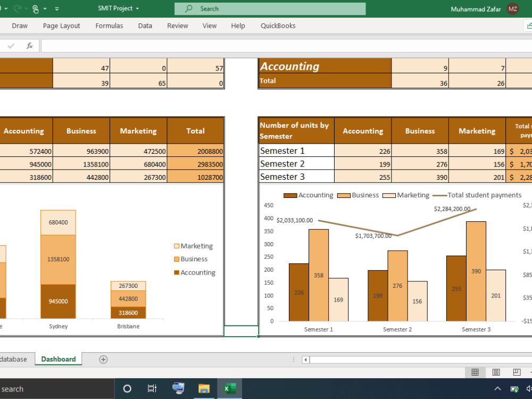Add a new sheet with the plus button
The height and width of the screenshot is (399, 532).
(103, 360)
